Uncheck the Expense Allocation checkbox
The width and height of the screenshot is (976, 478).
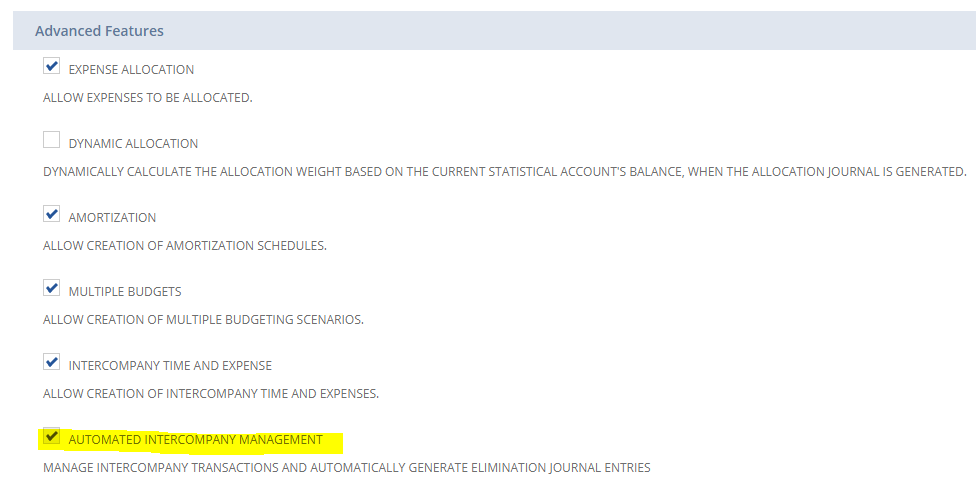pos(52,67)
